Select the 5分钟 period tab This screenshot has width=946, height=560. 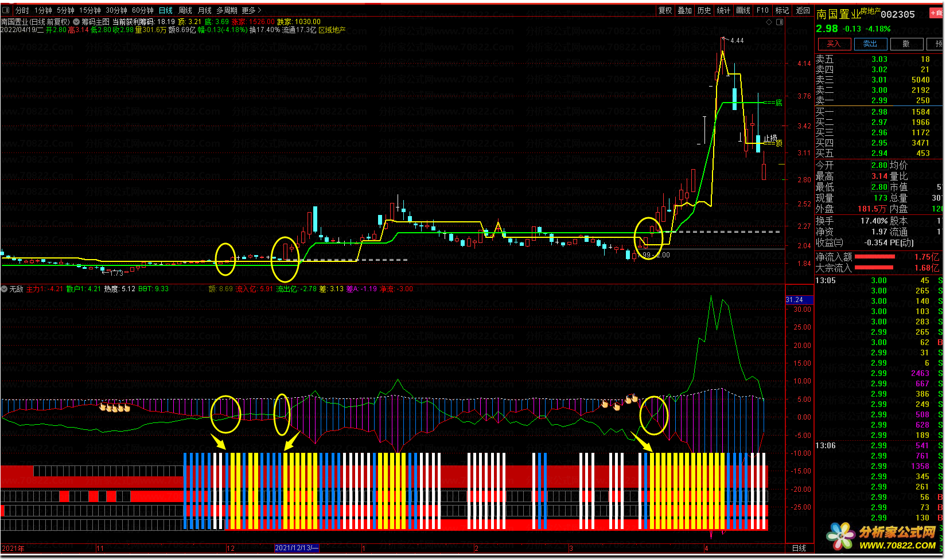click(65, 10)
